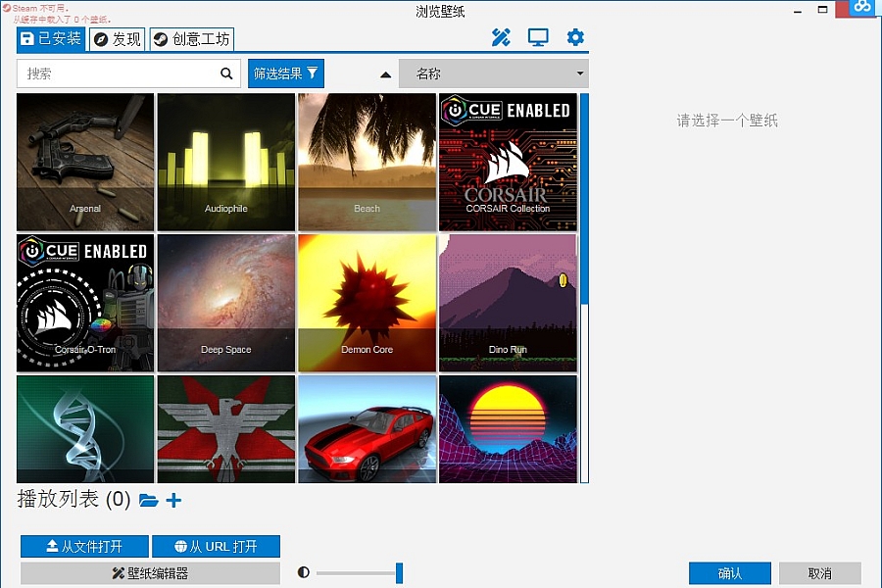The height and width of the screenshot is (588, 882).
Task: Click the brightness contrast icon
Action: point(303,572)
